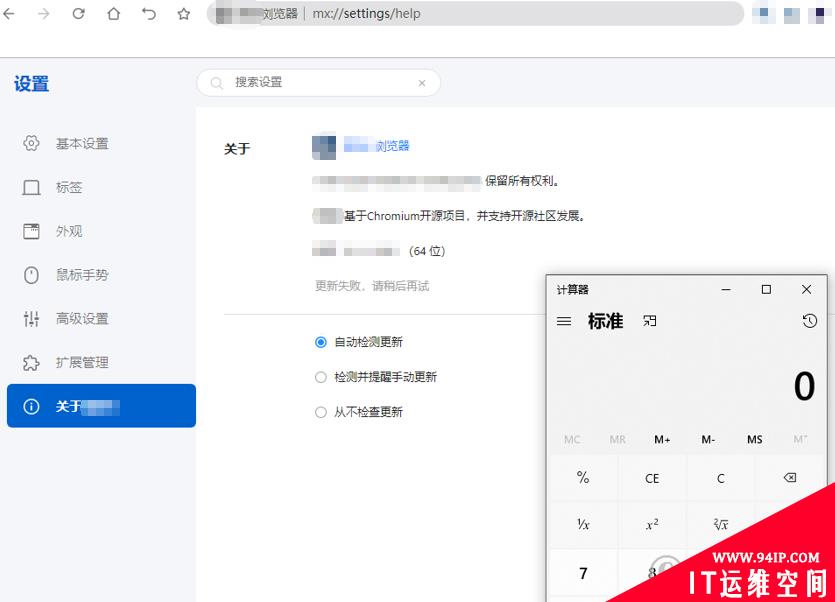Image resolution: width=835 pixels, height=602 pixels.
Task: Switch to 高级设置 section
Action: click(82, 319)
